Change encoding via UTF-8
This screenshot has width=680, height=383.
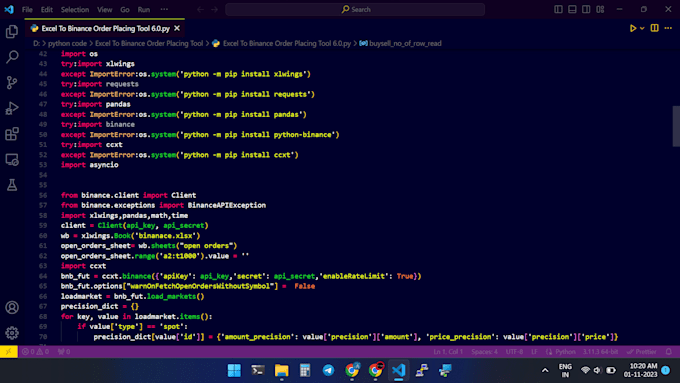coord(514,352)
